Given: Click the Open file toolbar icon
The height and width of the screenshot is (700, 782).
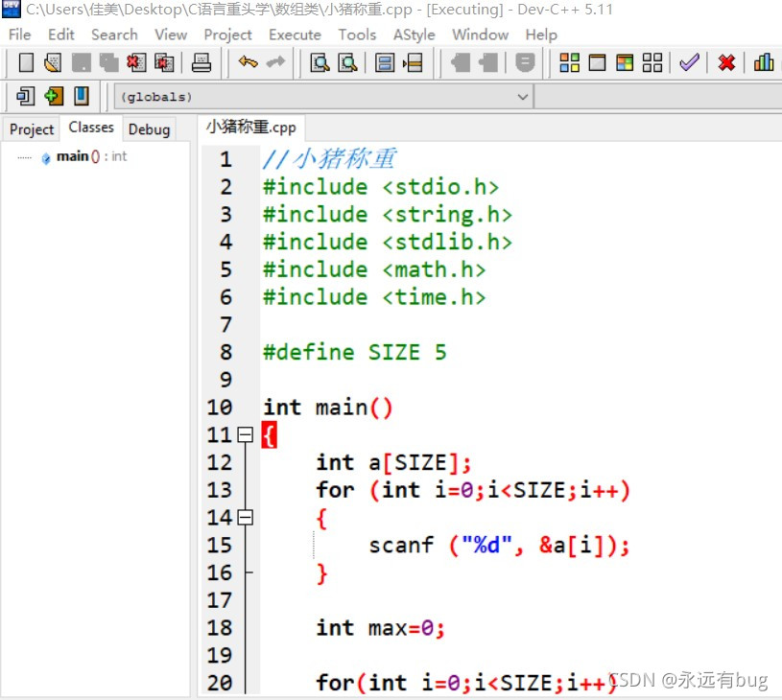Looking at the screenshot, I should [53, 63].
